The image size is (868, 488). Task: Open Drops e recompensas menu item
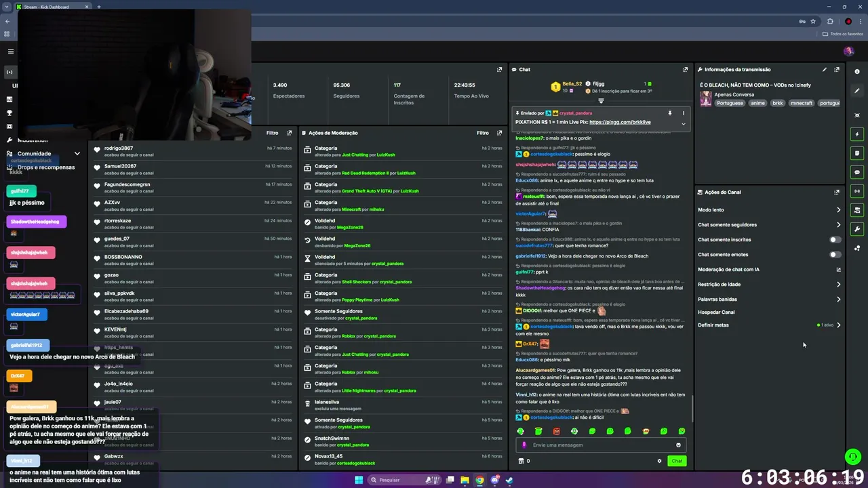coord(46,167)
